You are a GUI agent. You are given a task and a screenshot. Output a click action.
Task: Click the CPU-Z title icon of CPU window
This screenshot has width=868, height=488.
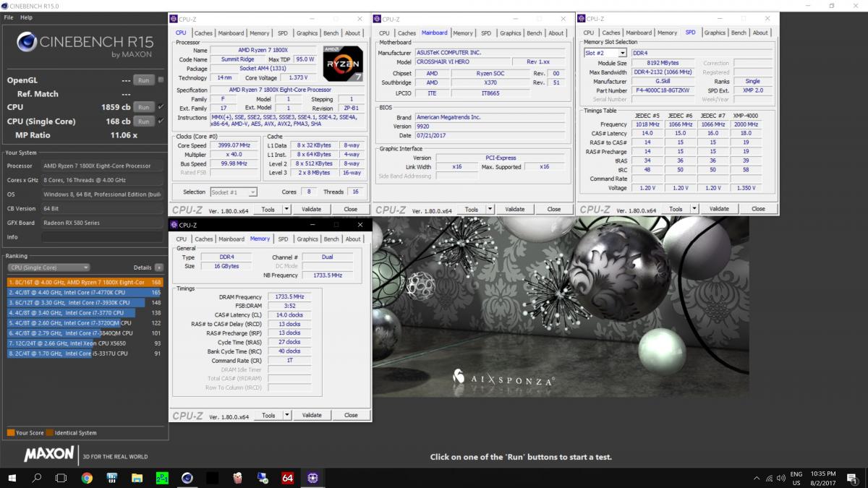pos(174,19)
